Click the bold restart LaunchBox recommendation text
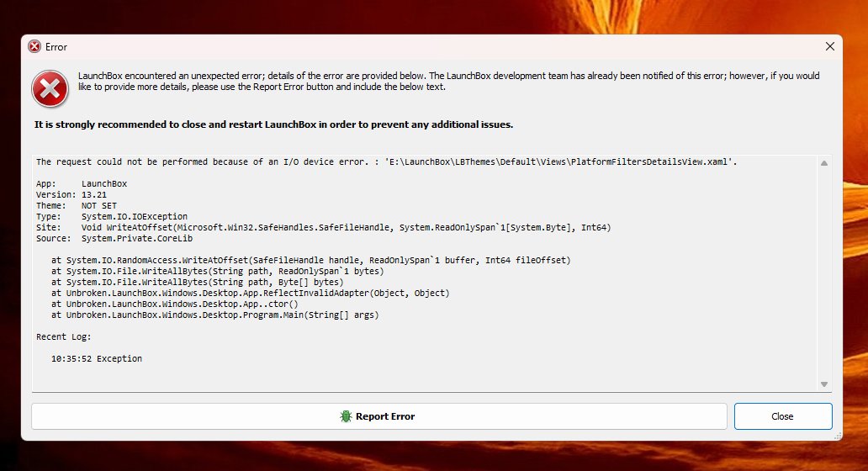Viewport: 868px width, 471px height. coord(273,124)
